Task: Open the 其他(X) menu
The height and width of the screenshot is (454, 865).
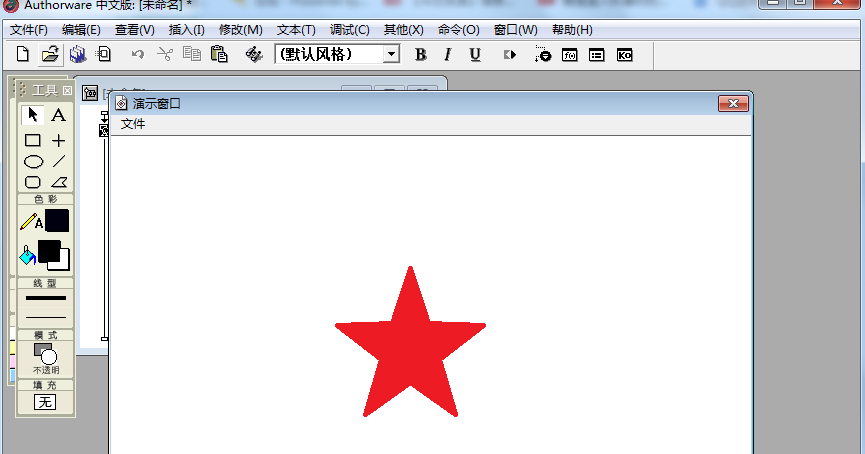Action: coord(404,30)
